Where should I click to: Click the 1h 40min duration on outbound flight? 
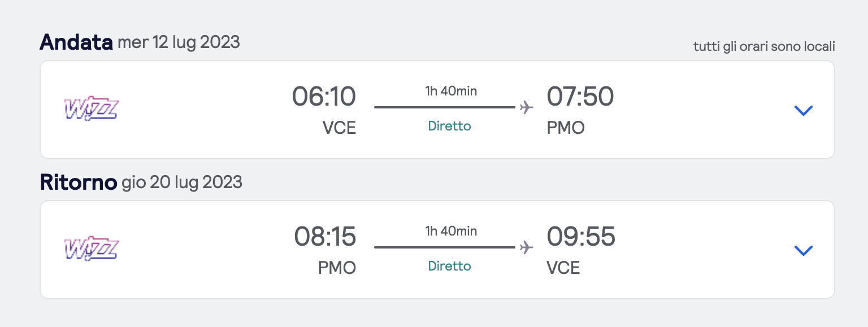coord(451,91)
